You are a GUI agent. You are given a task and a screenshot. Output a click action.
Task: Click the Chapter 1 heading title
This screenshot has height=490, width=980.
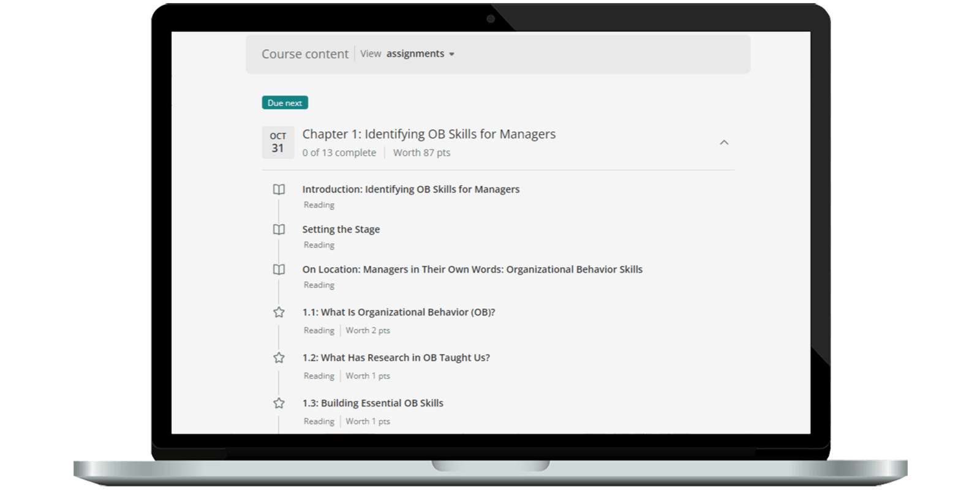(429, 134)
